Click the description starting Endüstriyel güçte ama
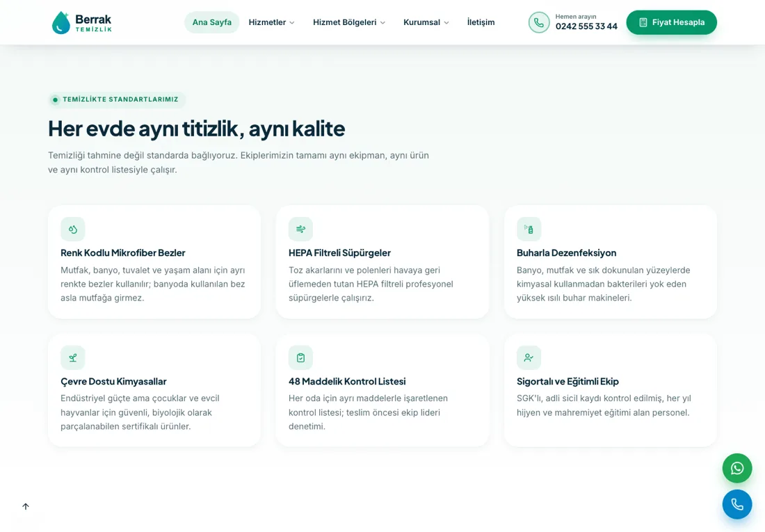Viewport: 765px width, 532px height. [140, 412]
